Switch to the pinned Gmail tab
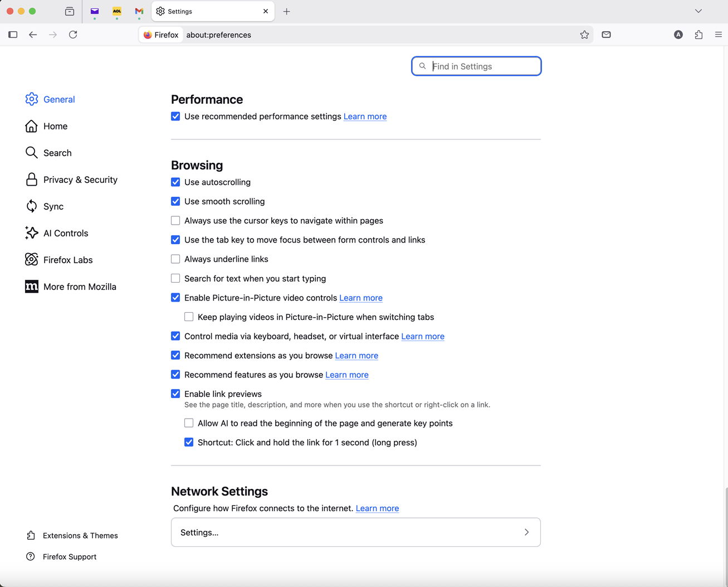728x587 pixels. (x=139, y=11)
